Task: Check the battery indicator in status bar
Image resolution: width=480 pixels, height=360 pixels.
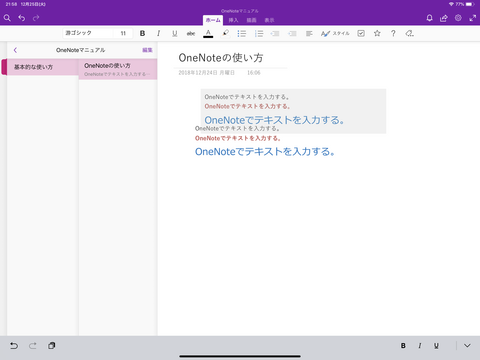Action: 470,4
